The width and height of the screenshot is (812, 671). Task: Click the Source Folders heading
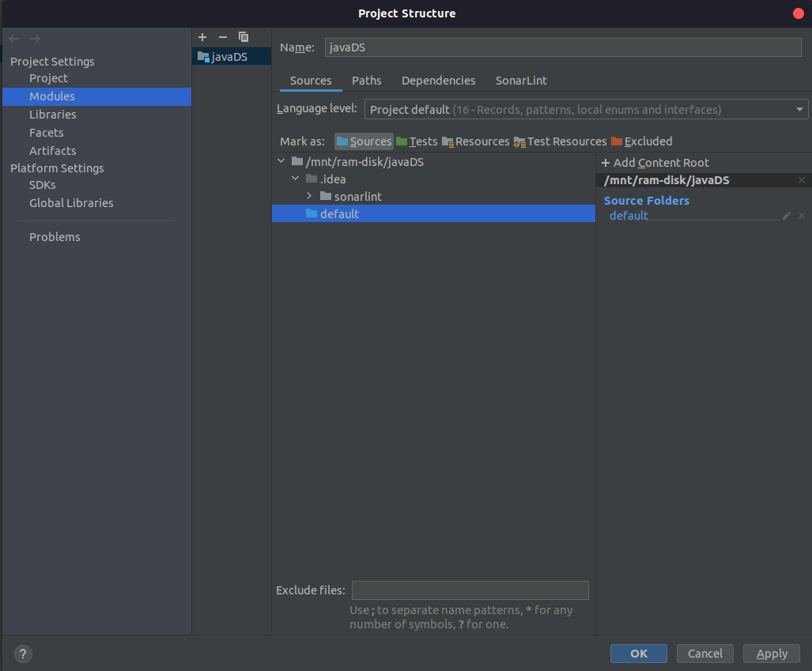[x=646, y=201]
